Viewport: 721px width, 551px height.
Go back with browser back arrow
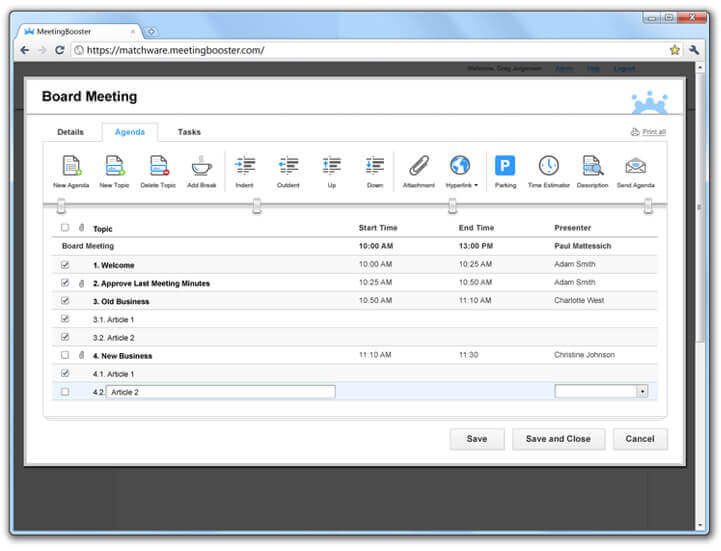pos(25,50)
